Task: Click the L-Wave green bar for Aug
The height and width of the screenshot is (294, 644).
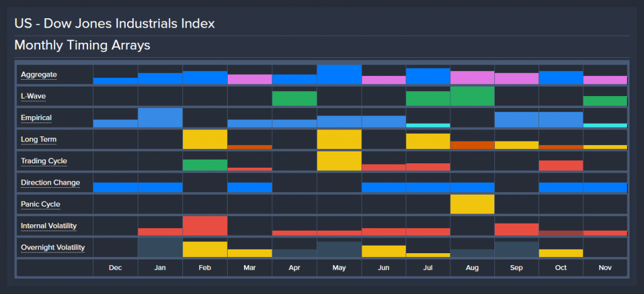Action: [472, 96]
